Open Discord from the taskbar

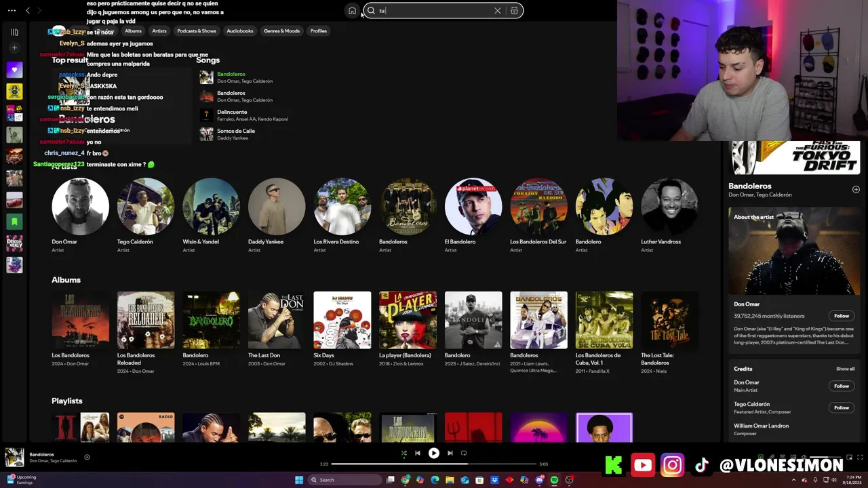point(539,480)
